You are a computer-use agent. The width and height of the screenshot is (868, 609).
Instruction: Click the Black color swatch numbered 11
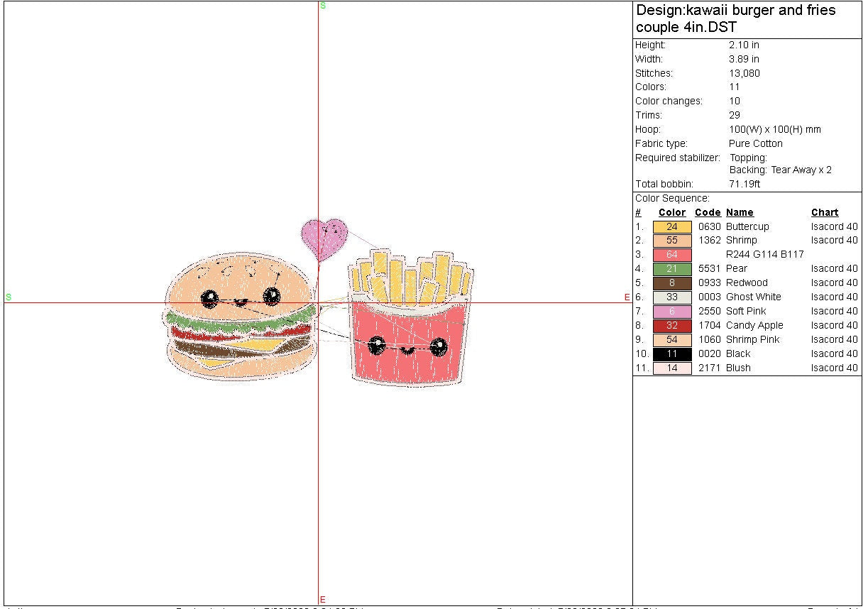click(x=671, y=354)
